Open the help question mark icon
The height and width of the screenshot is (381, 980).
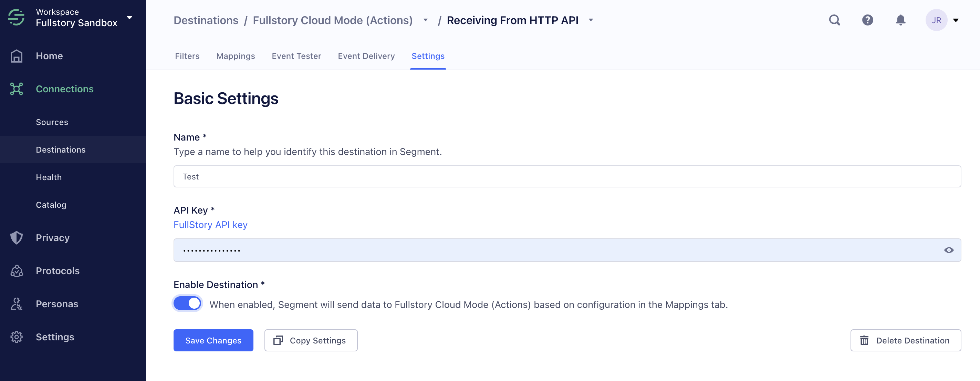point(867,20)
